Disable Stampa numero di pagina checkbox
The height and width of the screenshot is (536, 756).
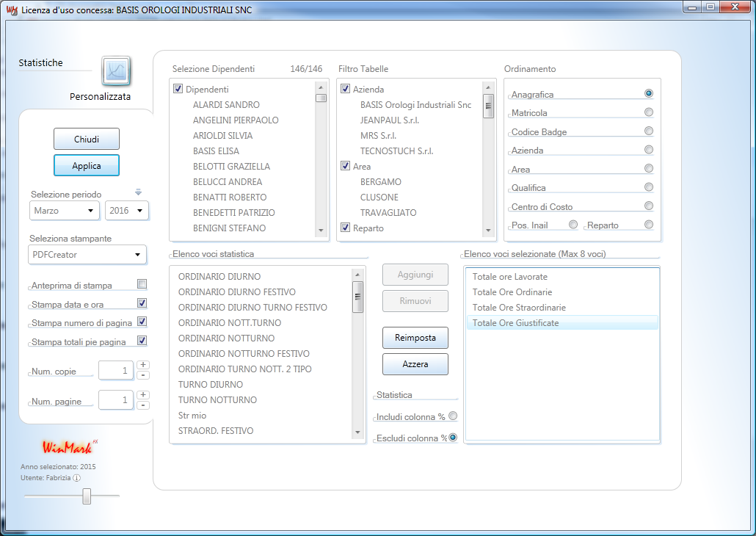point(142,322)
